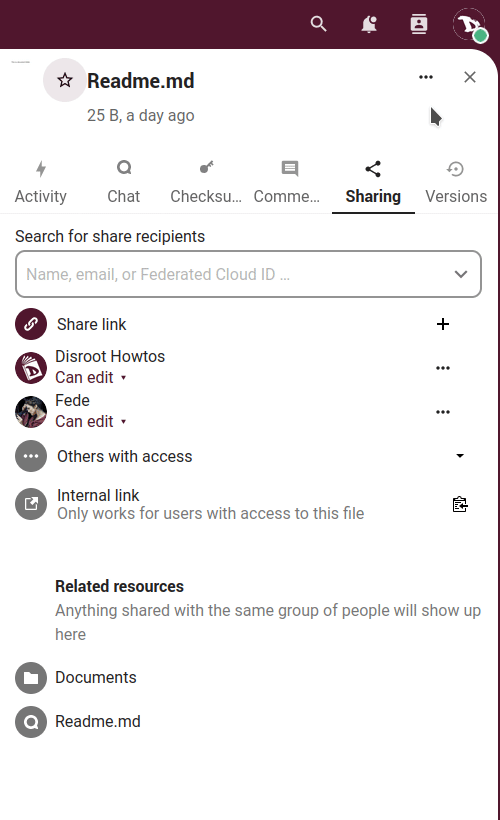This screenshot has height=820, width=500.
Task: Mark Readme.md as favorite with star
Action: tap(64, 80)
